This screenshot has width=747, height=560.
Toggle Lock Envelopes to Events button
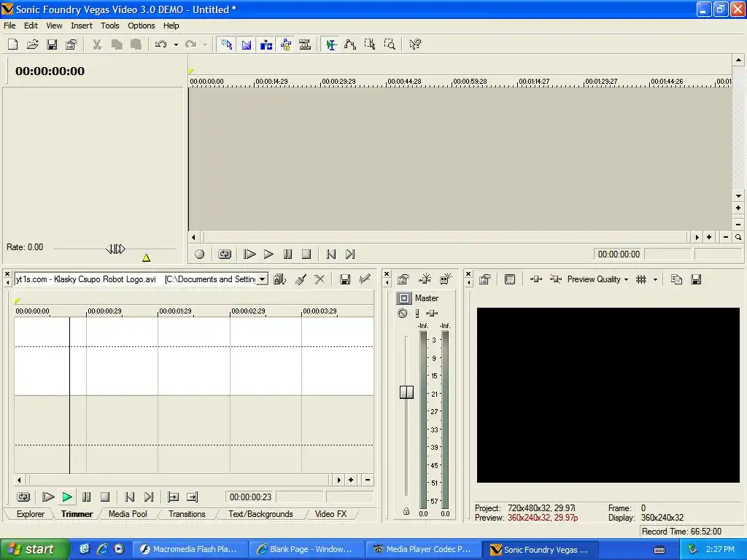point(285,44)
